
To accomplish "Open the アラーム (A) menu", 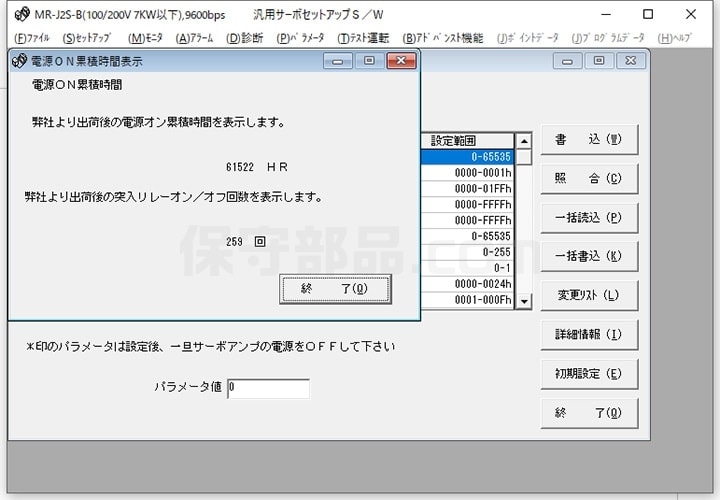I will (x=196, y=38).
